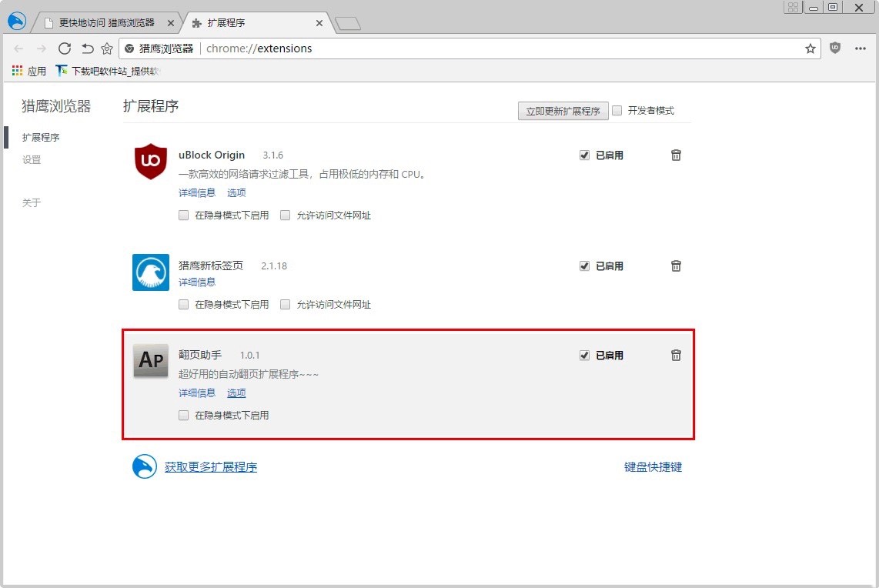Open 键盘快捷键 link
The height and width of the screenshot is (588, 879).
click(x=653, y=467)
